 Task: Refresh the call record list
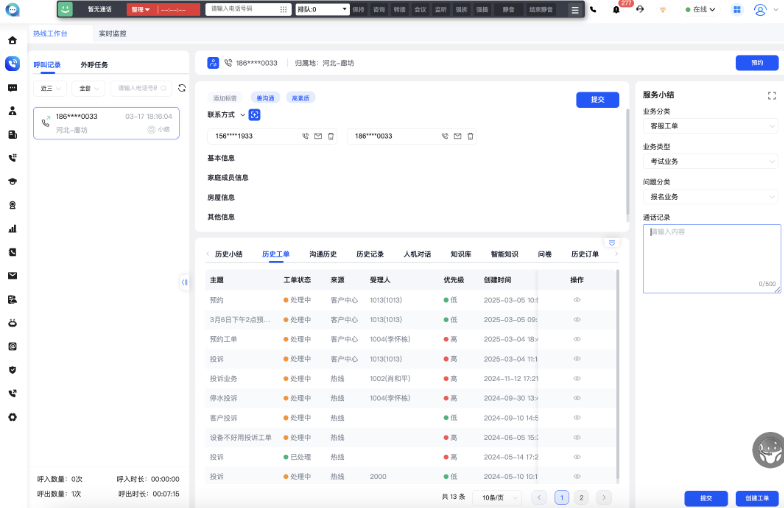tap(181, 88)
